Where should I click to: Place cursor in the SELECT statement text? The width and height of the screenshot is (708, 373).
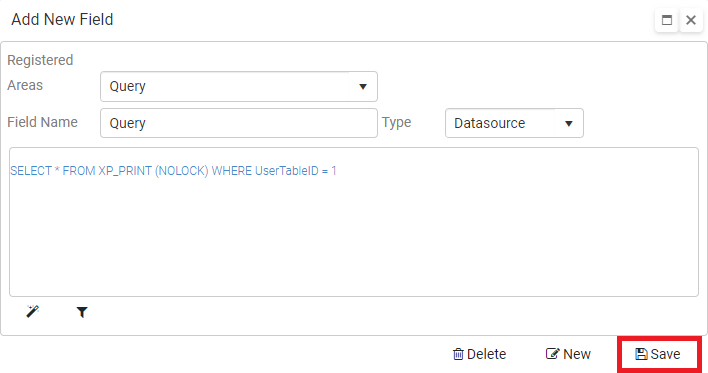pos(173,171)
